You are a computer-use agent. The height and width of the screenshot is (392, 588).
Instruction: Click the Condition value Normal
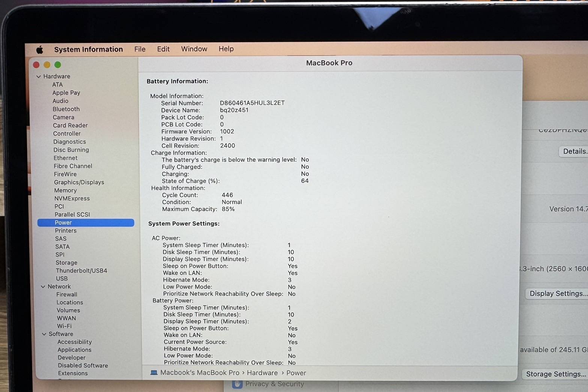click(232, 202)
